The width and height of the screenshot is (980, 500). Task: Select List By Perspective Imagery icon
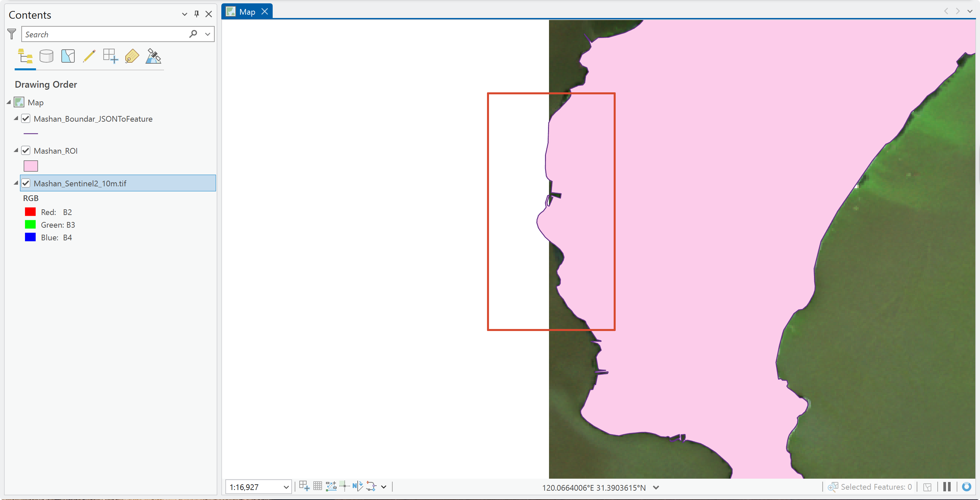[x=153, y=56]
